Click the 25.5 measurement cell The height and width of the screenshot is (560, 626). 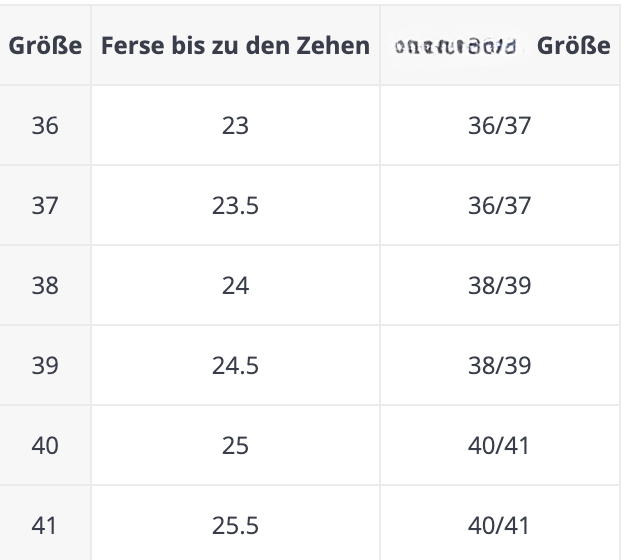point(236,525)
